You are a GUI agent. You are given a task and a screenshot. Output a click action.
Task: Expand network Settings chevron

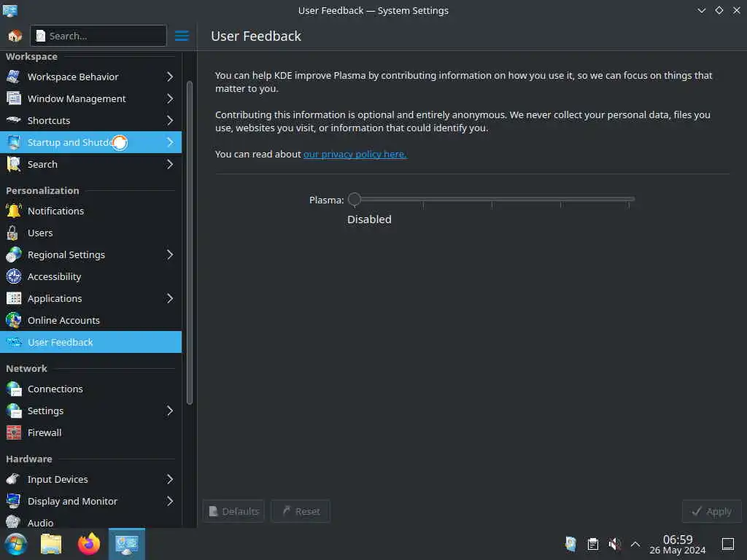click(x=169, y=411)
